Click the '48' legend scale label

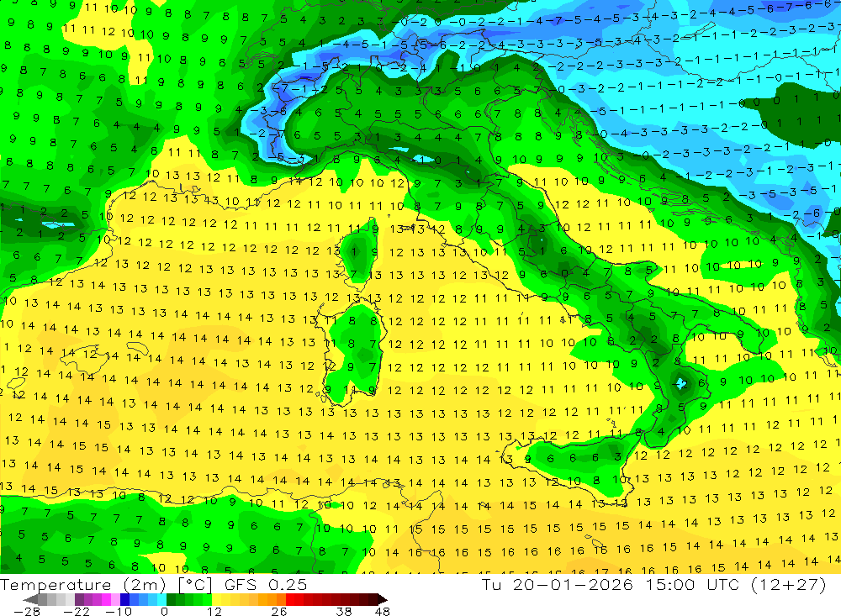tap(382, 611)
